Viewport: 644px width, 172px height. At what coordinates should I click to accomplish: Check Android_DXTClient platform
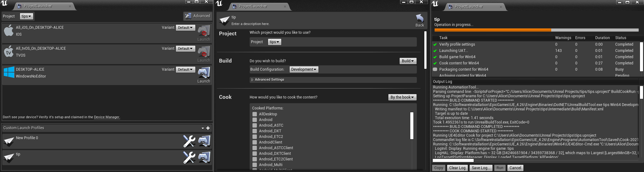pyautogui.click(x=255, y=154)
